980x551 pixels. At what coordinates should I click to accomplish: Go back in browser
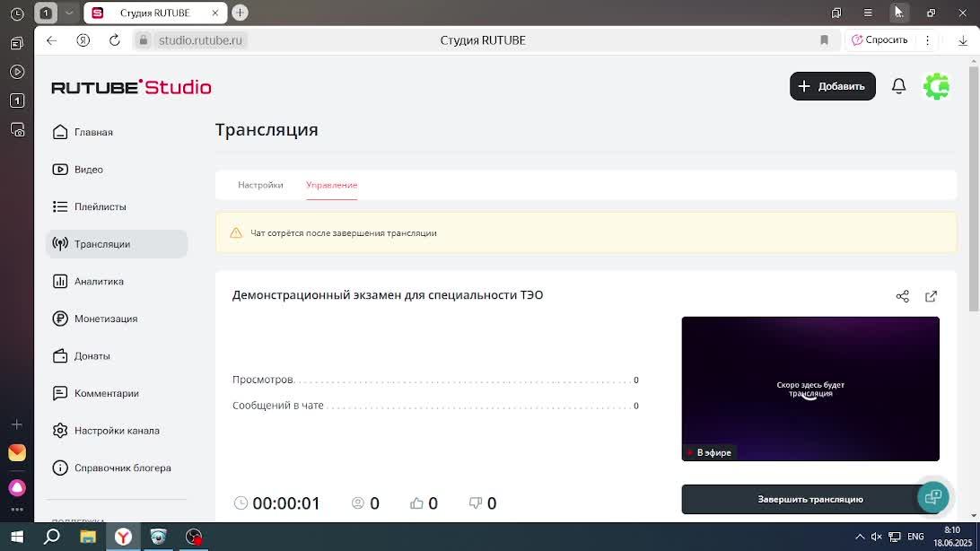pos(51,40)
